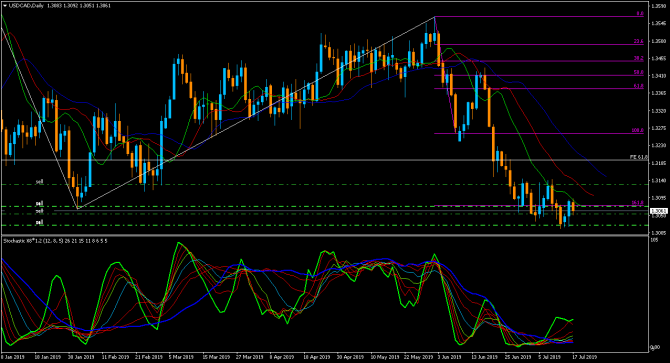Screen dimensions: 670x363
Task: Click the 0.0 Fibonacci level label
Action: [x=640, y=14]
